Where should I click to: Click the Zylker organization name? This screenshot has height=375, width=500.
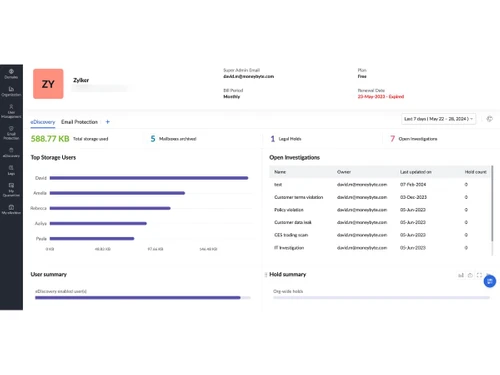(x=81, y=80)
